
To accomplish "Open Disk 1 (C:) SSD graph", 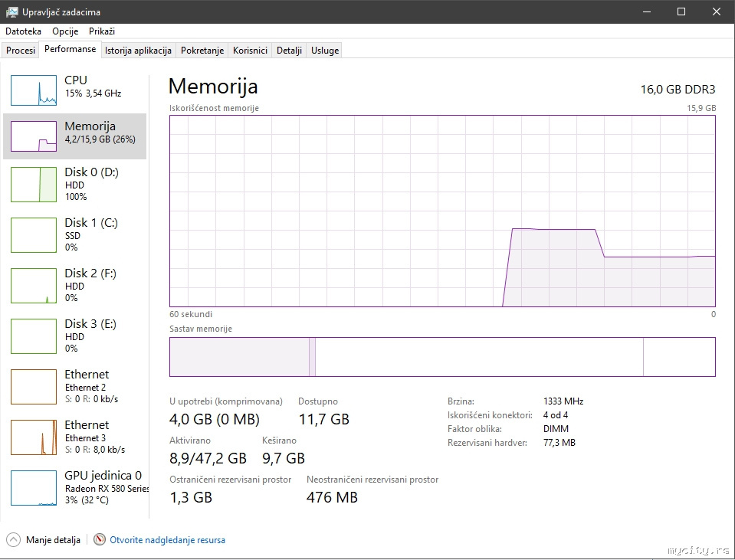I will tap(34, 235).
